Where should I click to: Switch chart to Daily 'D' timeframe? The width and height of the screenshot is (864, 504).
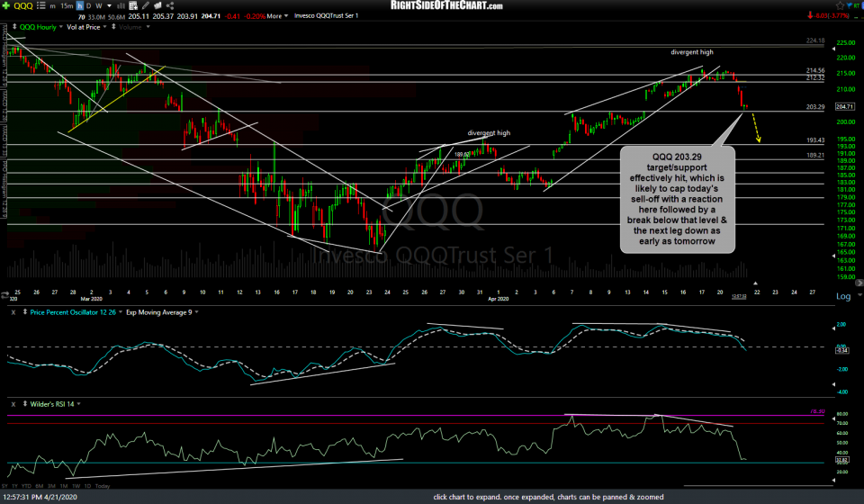pyautogui.click(x=89, y=6)
